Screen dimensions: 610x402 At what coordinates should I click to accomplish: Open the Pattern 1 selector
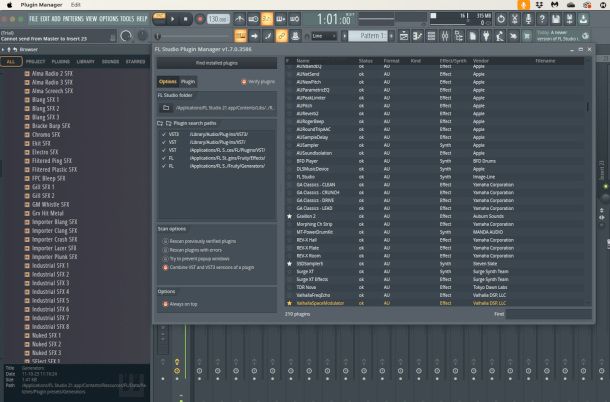pos(367,36)
